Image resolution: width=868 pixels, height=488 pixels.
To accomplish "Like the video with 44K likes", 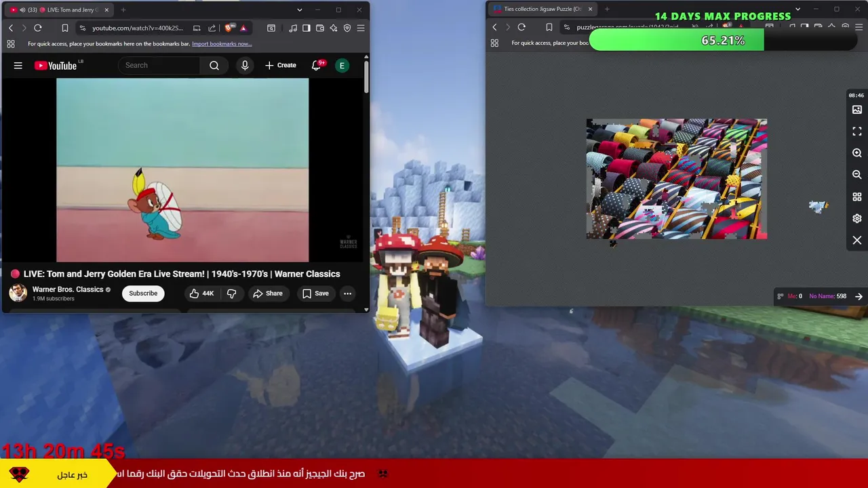I will click(x=201, y=293).
